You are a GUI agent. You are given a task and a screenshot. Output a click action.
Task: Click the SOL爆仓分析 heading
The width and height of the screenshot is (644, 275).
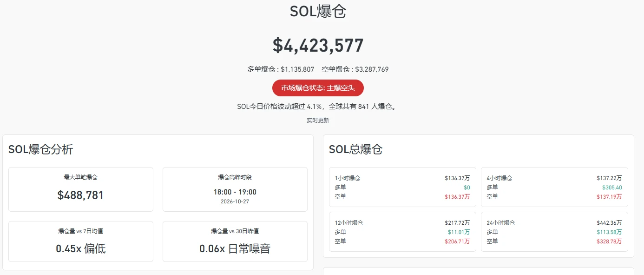(x=41, y=149)
